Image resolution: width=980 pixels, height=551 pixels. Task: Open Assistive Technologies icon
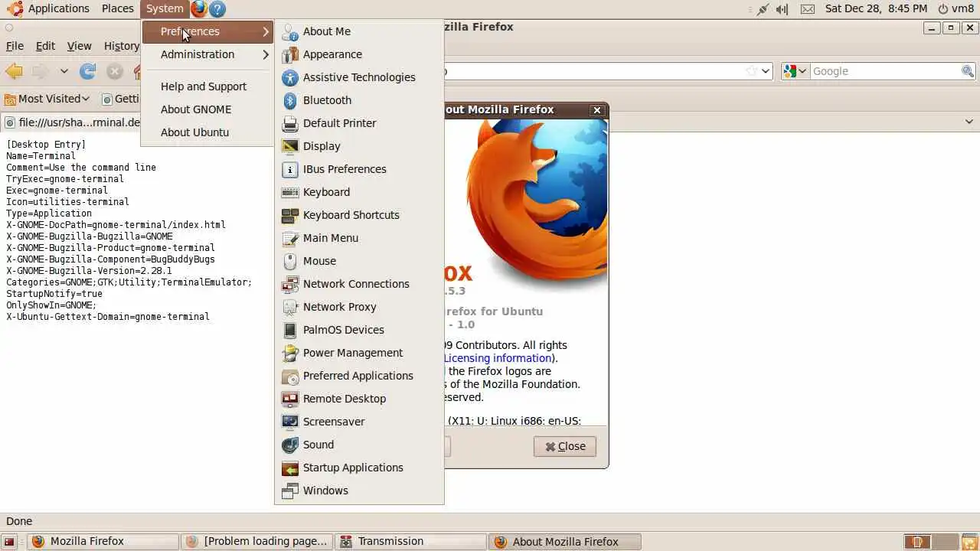point(290,77)
